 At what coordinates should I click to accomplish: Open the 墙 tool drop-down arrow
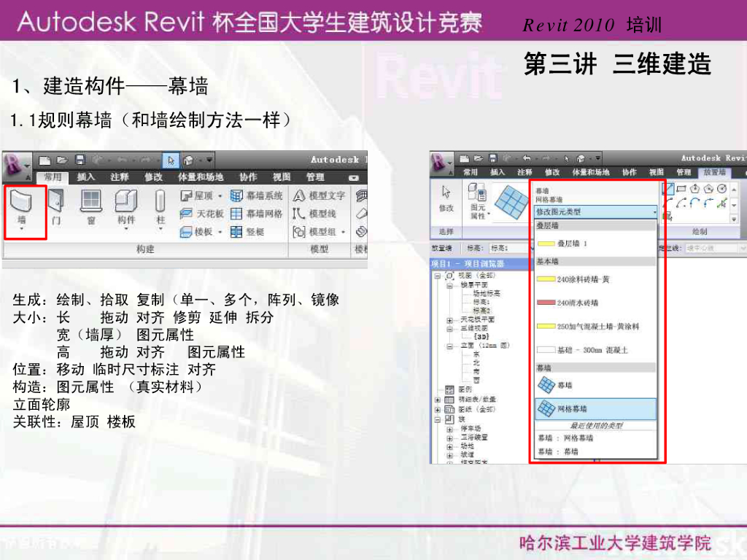click(x=21, y=229)
